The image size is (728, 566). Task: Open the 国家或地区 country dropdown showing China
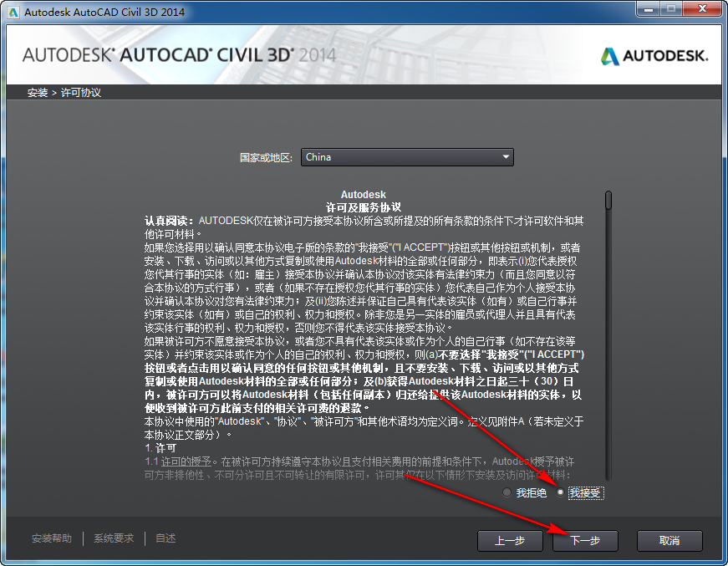pyautogui.click(x=407, y=157)
